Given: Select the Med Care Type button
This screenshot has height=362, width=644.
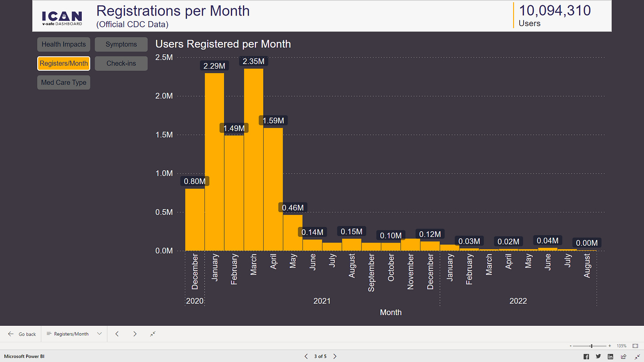Looking at the screenshot, I should coord(63,82).
